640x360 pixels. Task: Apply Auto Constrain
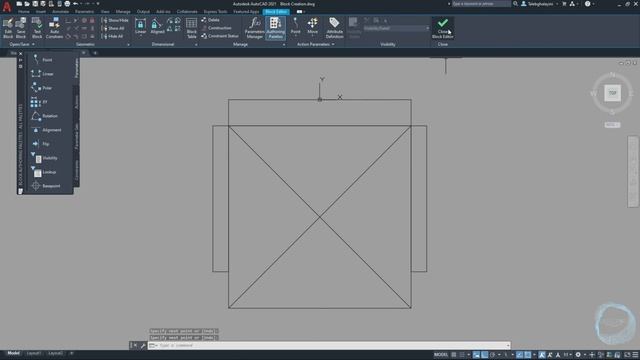tap(54, 28)
